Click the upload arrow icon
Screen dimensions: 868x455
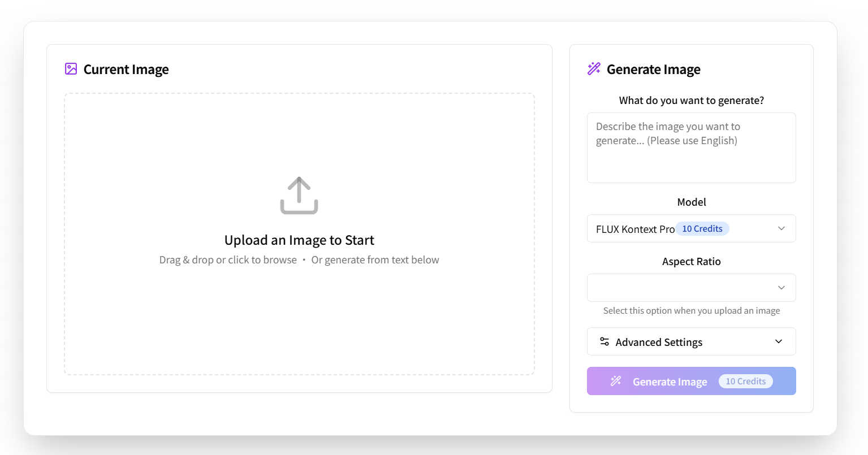[x=299, y=194]
